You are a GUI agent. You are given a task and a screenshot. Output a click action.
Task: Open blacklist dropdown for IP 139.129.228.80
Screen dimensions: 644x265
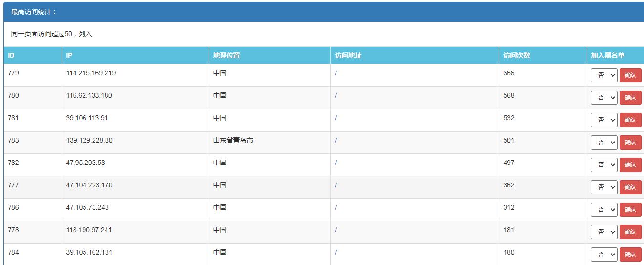(604, 143)
